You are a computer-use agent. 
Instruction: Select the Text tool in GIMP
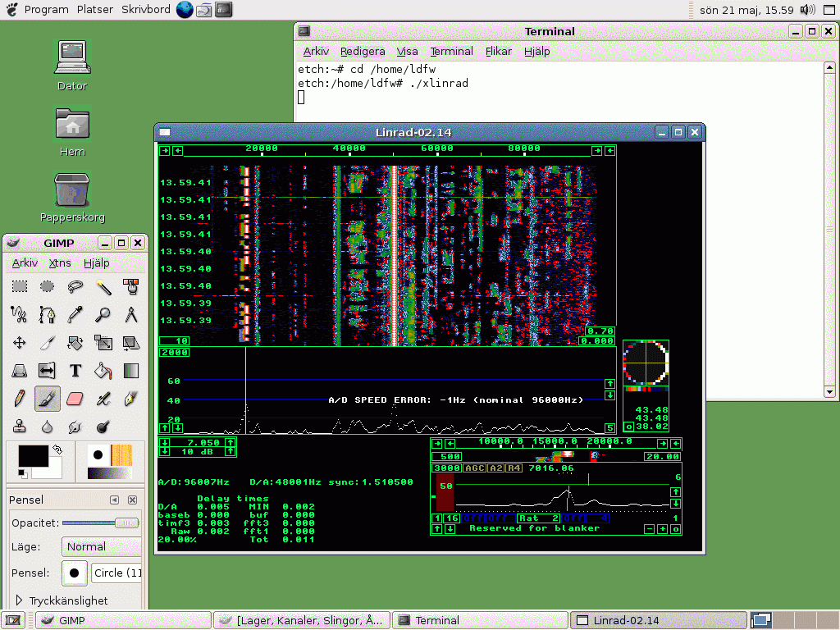[x=75, y=371]
